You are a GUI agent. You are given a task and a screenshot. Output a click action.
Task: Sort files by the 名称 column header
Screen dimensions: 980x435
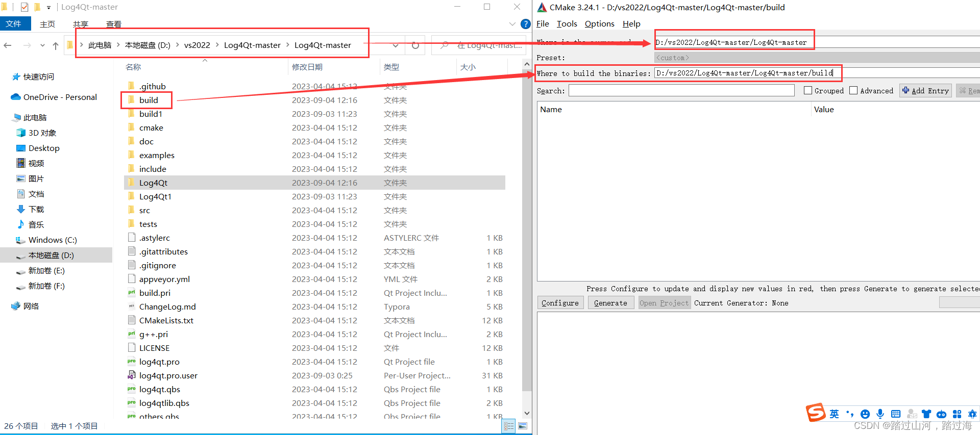tap(133, 67)
